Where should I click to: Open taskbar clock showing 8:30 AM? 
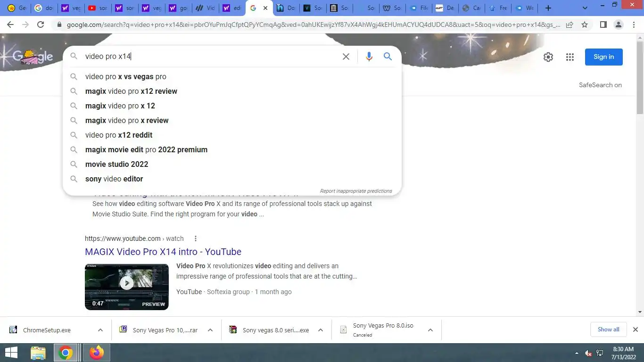(623, 353)
